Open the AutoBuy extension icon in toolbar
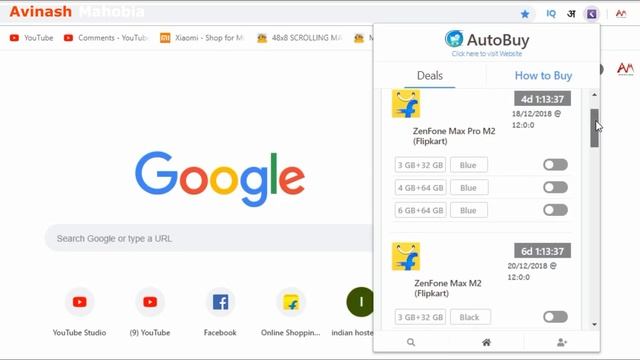640x360 pixels. click(592, 14)
